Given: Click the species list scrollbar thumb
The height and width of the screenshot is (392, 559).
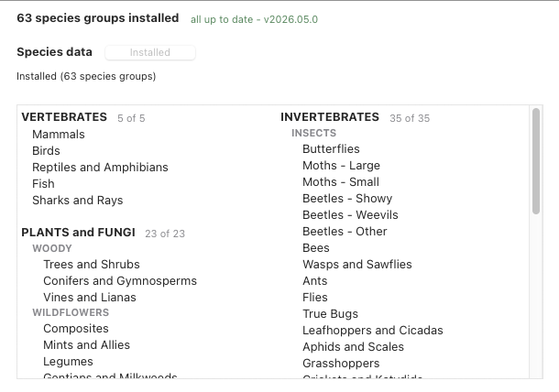Looking at the screenshot, I should (536, 161).
